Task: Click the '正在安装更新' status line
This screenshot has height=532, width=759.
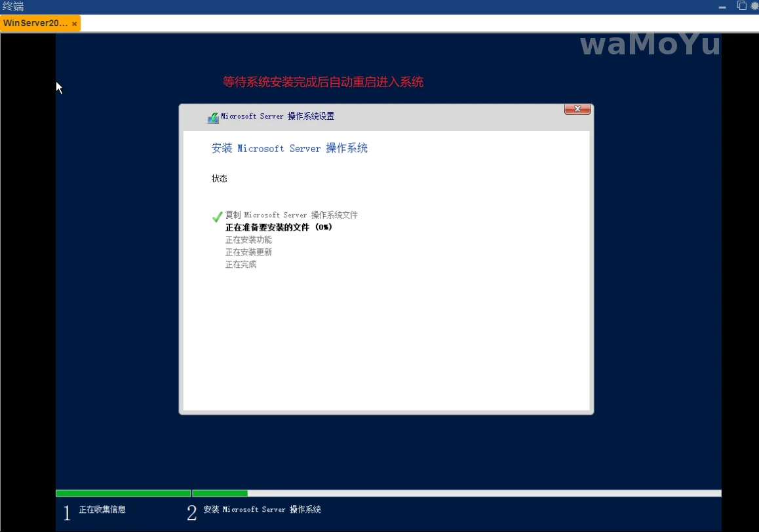Action: coord(248,252)
